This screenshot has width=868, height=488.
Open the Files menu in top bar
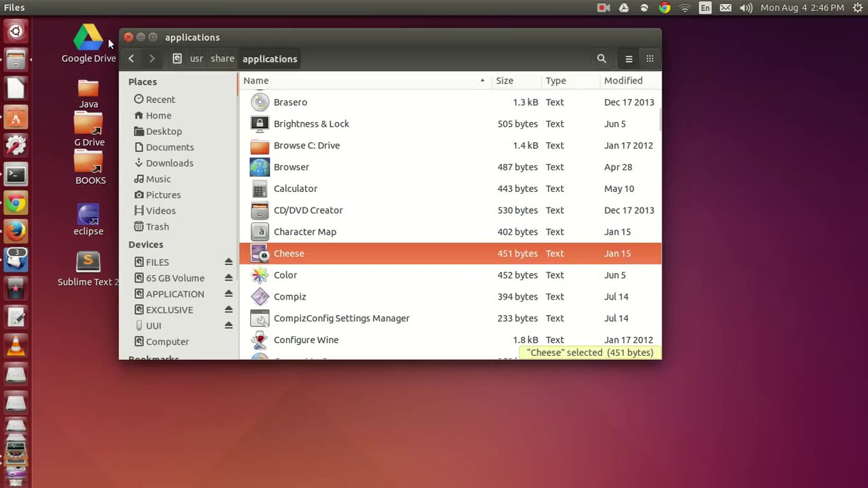coord(14,7)
